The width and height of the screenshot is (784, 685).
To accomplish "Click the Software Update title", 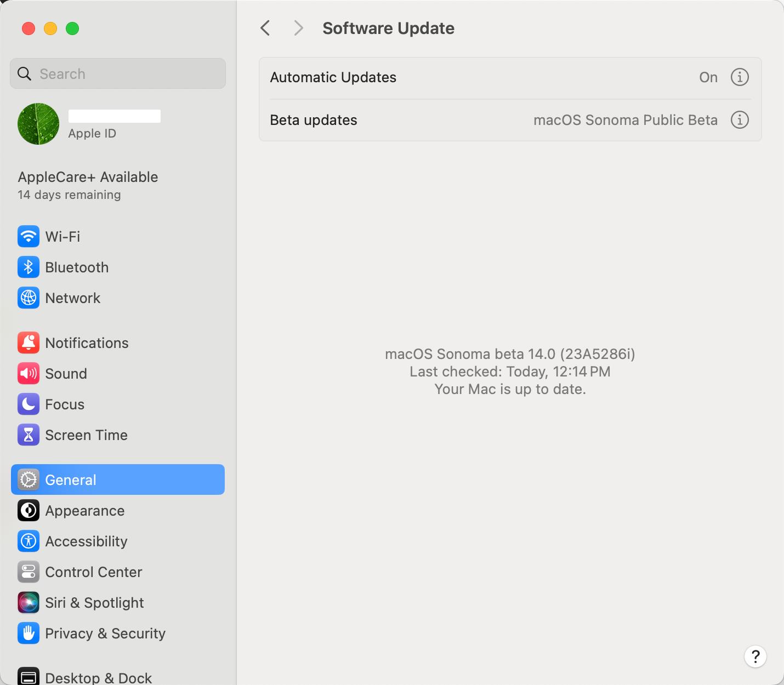I will (x=388, y=28).
